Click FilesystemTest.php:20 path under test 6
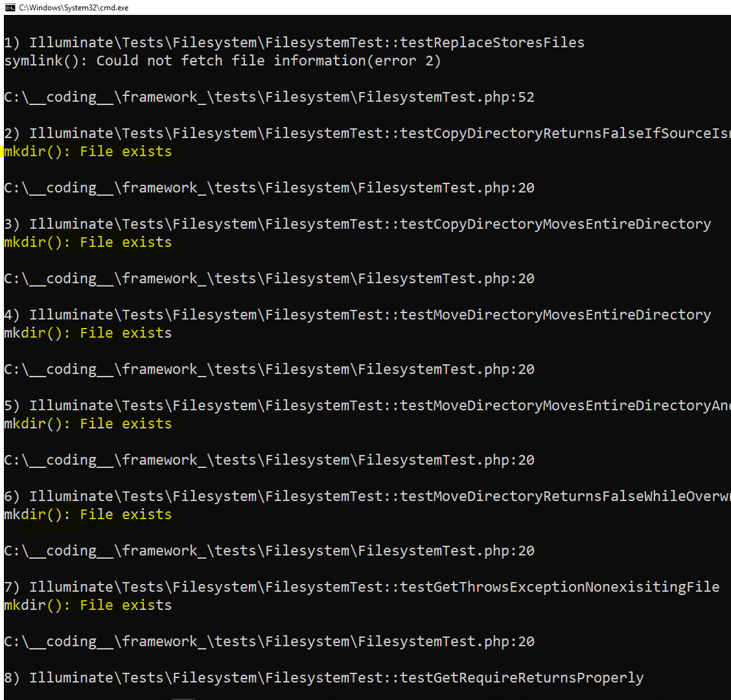 (x=269, y=551)
